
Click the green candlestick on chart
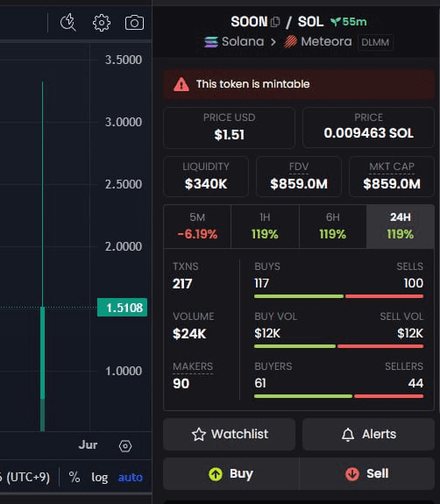[42, 353]
